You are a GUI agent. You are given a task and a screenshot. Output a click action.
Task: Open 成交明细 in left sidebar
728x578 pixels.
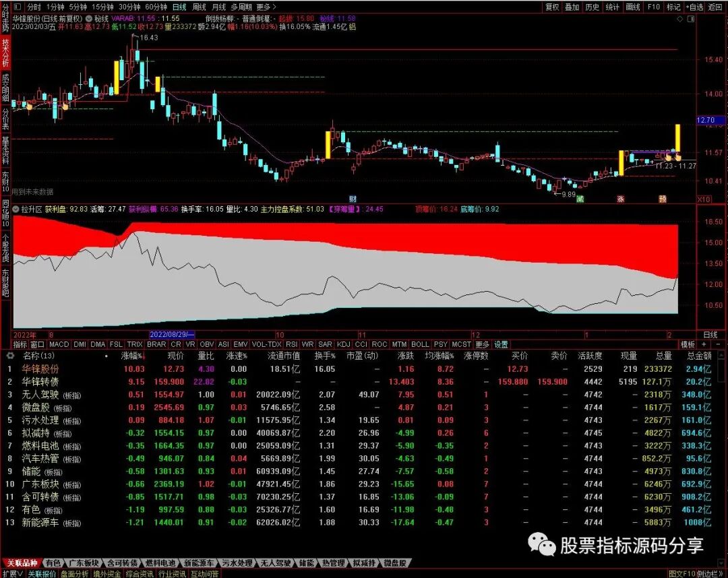(5, 87)
